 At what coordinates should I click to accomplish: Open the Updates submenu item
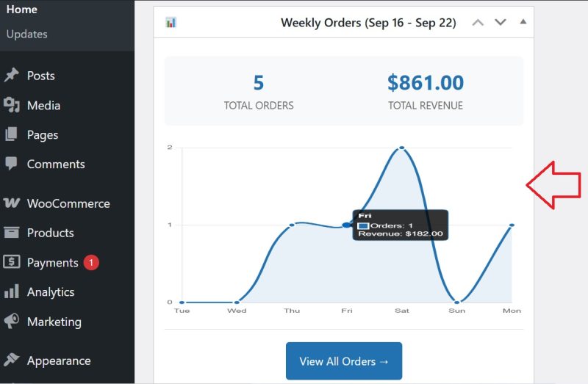click(26, 34)
